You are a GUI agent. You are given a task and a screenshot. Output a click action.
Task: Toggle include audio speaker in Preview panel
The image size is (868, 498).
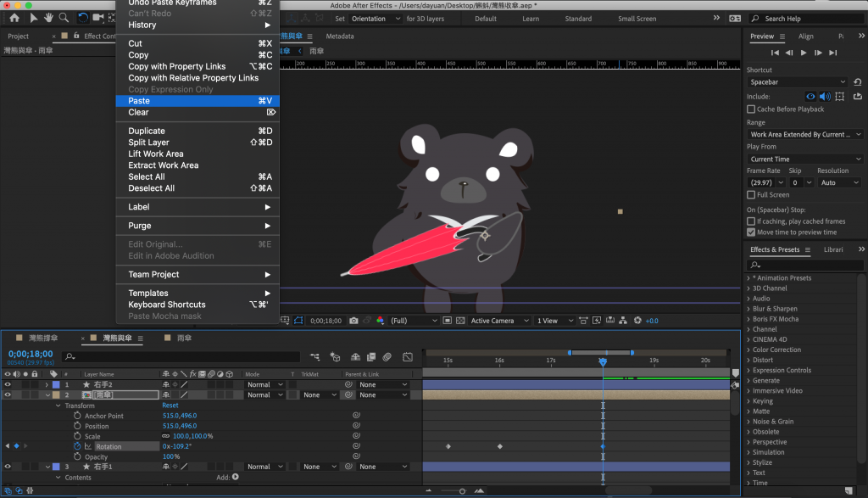click(825, 97)
